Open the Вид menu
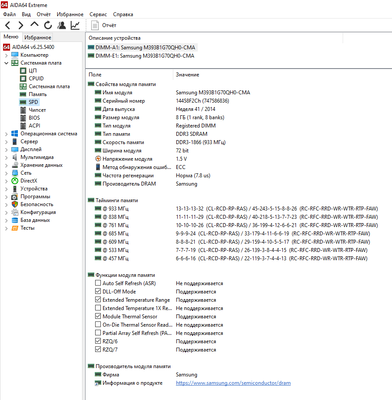This screenshot has height=400, width=392. coord(26,14)
